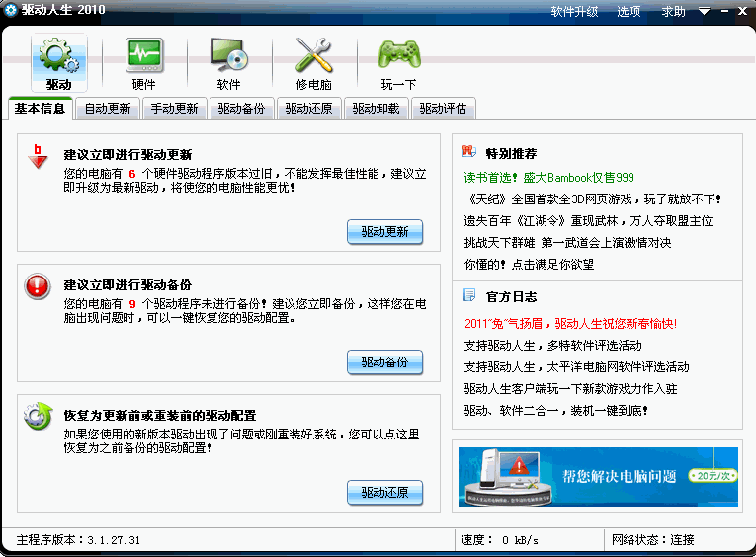Open the 驱动 driver section icon
Image resolution: width=756 pixels, height=557 pixels.
pyautogui.click(x=59, y=62)
